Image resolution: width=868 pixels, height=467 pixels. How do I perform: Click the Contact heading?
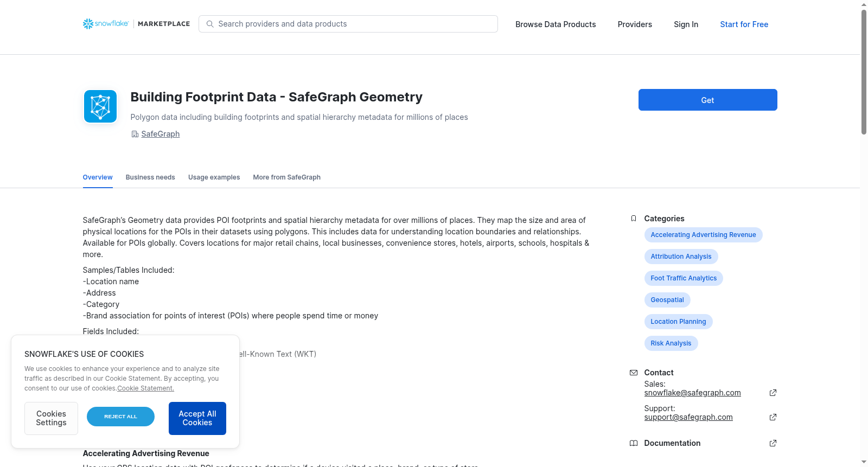(x=659, y=373)
